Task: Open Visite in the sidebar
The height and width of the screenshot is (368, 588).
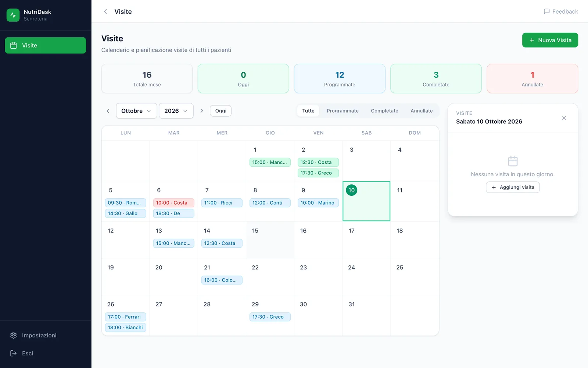Action: [x=46, y=45]
